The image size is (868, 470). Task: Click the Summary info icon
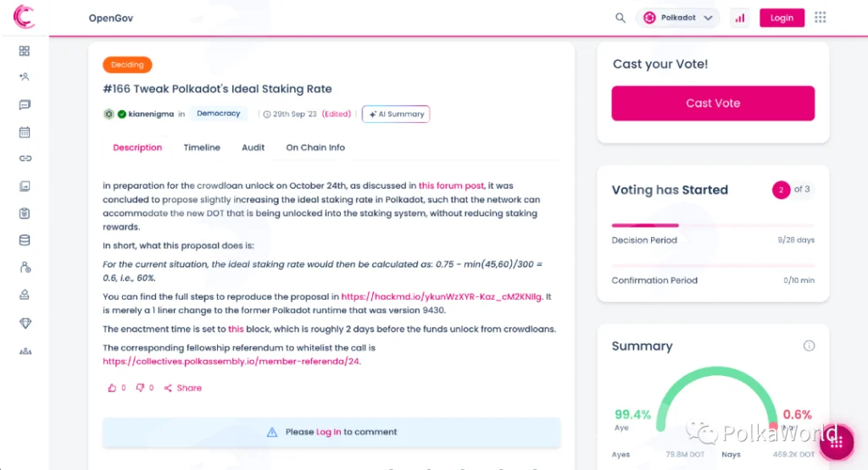[809, 346]
